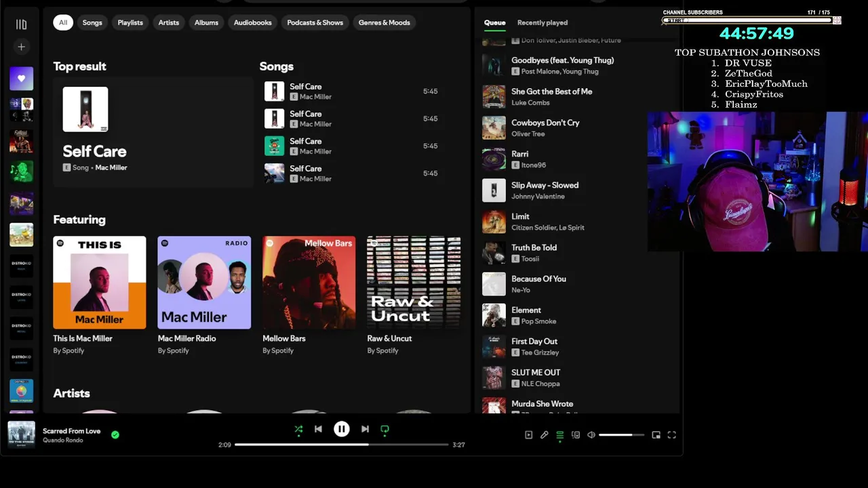Click Because Of You by Ne-Yo
Image resolution: width=868 pixels, height=488 pixels.
pyautogui.click(x=538, y=279)
